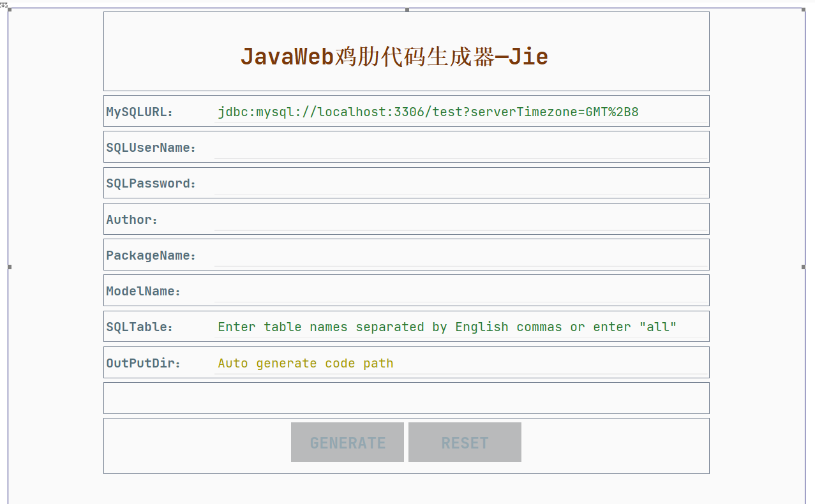Click the "SQLTable:" label
Viewport: 815px width, 504px height.
coord(139,327)
